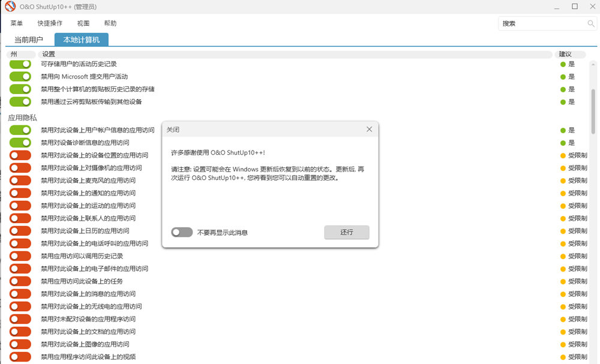Click the O&O ShutUp10++ app logo icon
This screenshot has height=364, width=600.
coord(10,7)
